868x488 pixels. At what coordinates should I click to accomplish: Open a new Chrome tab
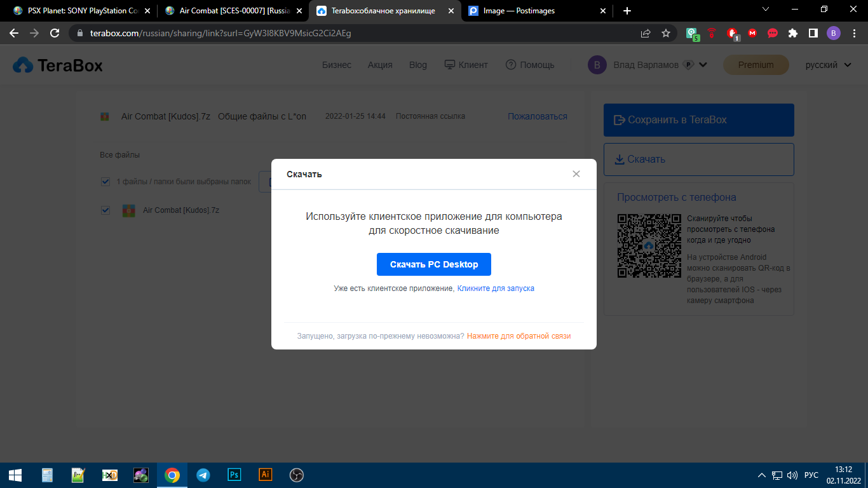[x=627, y=11]
